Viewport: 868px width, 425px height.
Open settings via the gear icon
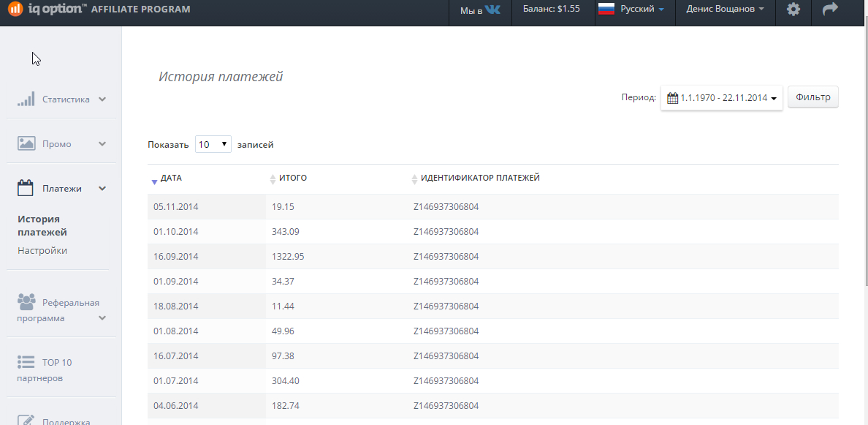[x=793, y=10]
